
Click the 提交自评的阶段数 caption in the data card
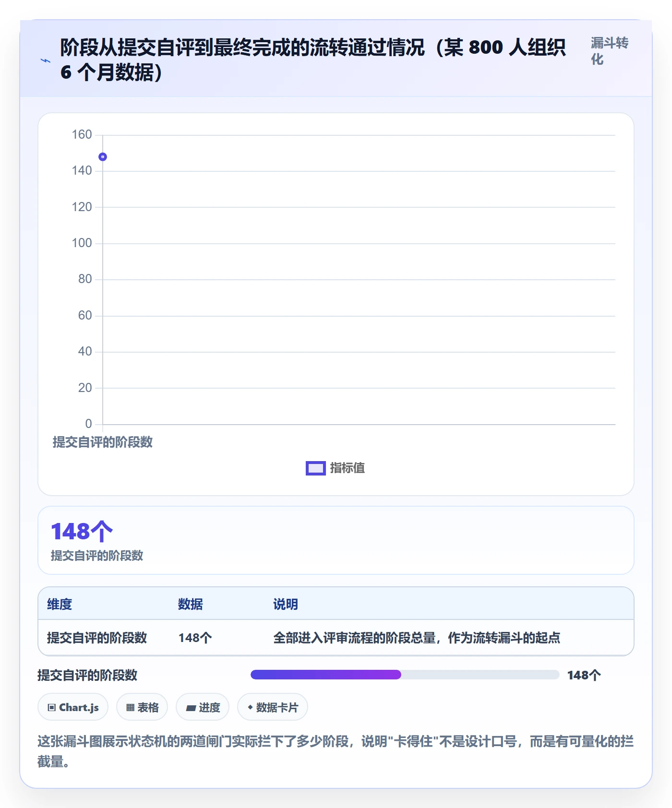(x=97, y=556)
